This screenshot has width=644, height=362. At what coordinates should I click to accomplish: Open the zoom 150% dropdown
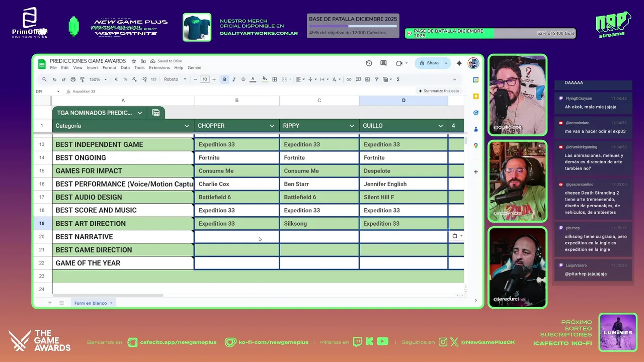click(x=98, y=79)
